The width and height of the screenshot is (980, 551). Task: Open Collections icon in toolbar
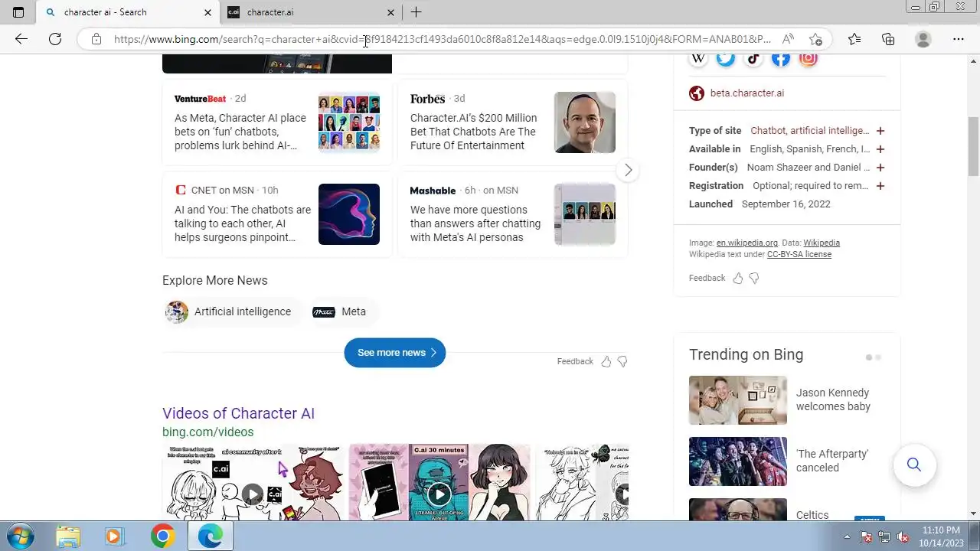pos(888,39)
